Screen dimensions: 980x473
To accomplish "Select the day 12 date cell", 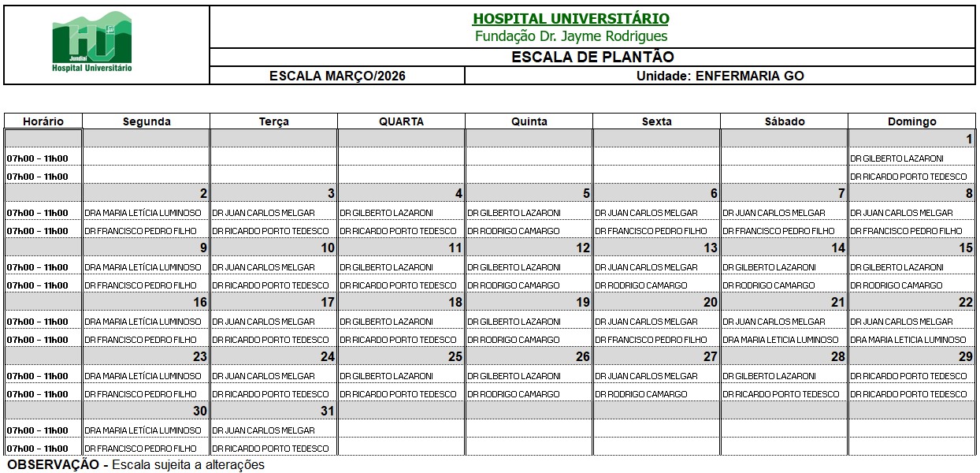I will (x=529, y=248).
